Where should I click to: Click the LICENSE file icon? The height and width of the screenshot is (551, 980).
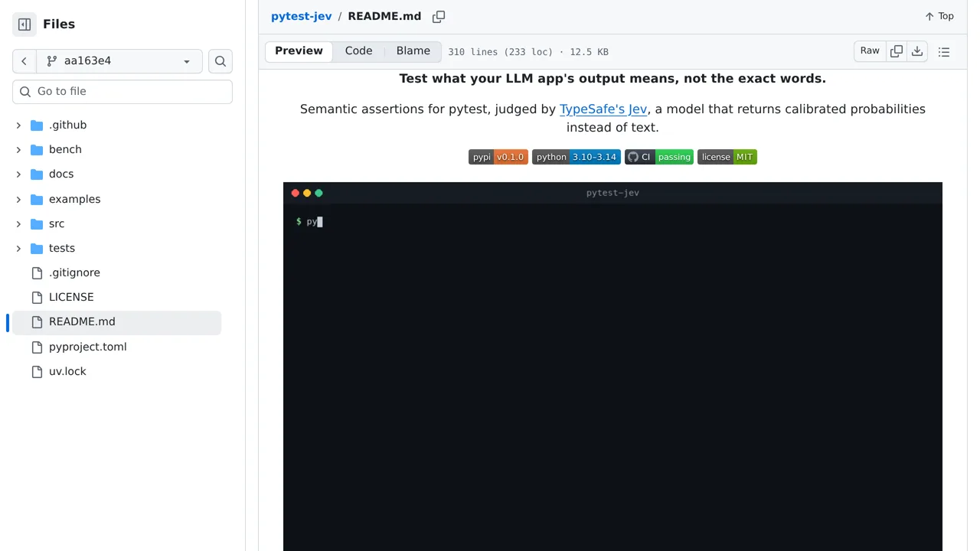click(x=37, y=298)
